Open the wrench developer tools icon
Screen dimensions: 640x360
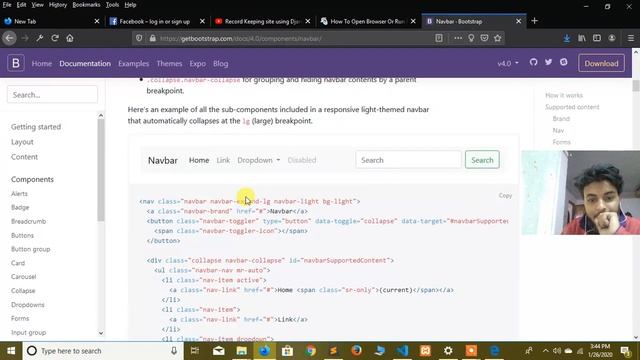(40, 38)
